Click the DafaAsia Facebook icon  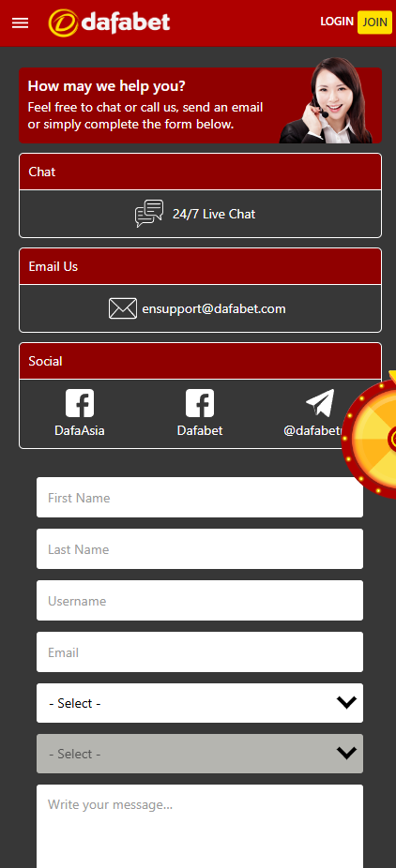tap(80, 403)
